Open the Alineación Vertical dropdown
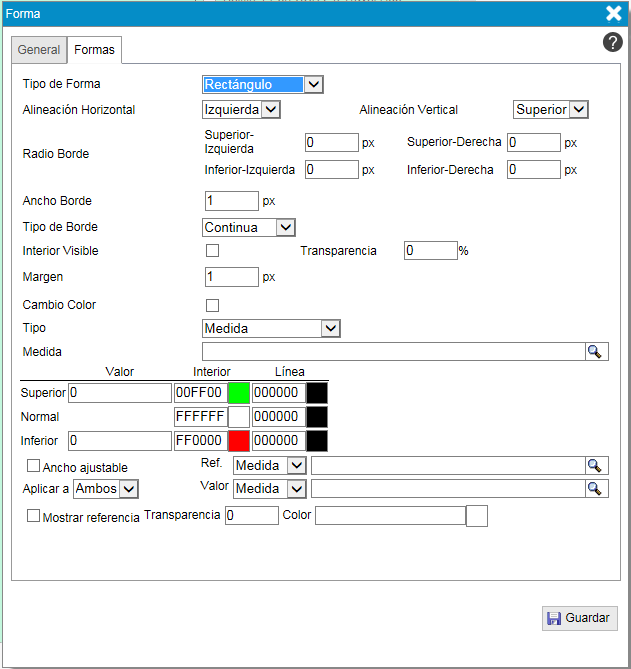 click(550, 109)
